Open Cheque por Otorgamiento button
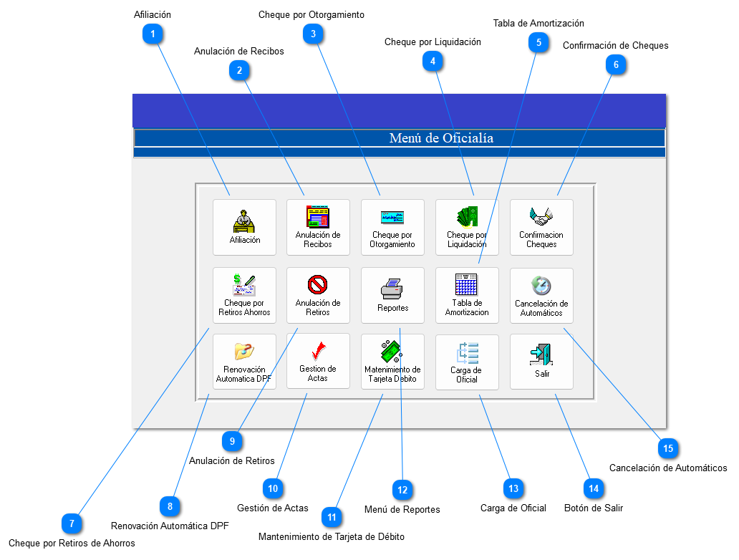This screenshot has width=739, height=560. [392, 227]
